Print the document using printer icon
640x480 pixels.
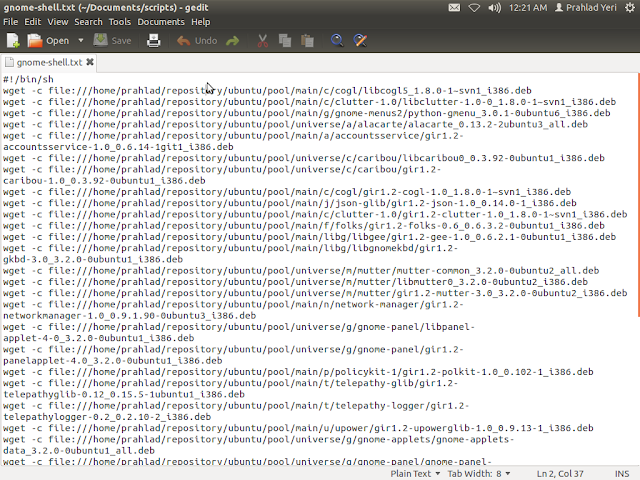tap(153, 40)
